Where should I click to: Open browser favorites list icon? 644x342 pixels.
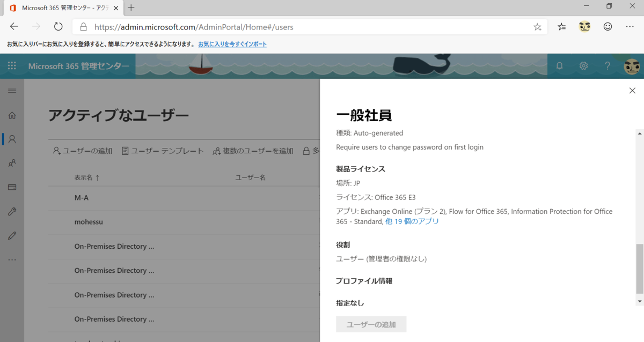pyautogui.click(x=561, y=26)
